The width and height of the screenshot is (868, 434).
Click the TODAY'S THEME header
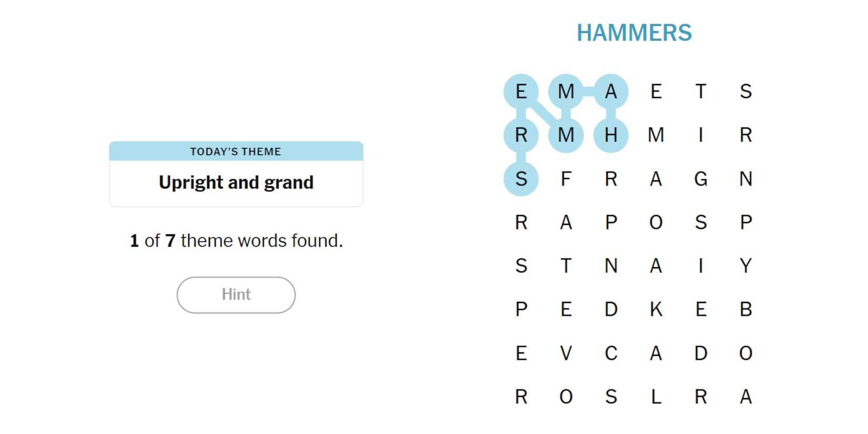point(236,152)
